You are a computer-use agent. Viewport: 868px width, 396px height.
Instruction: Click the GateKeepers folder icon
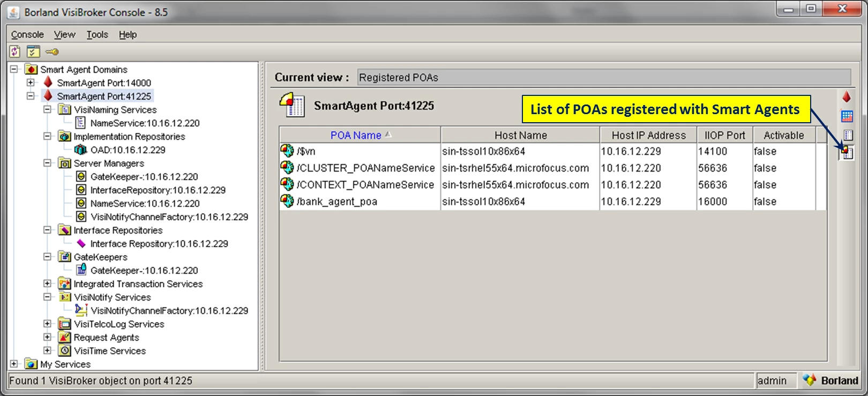point(64,257)
